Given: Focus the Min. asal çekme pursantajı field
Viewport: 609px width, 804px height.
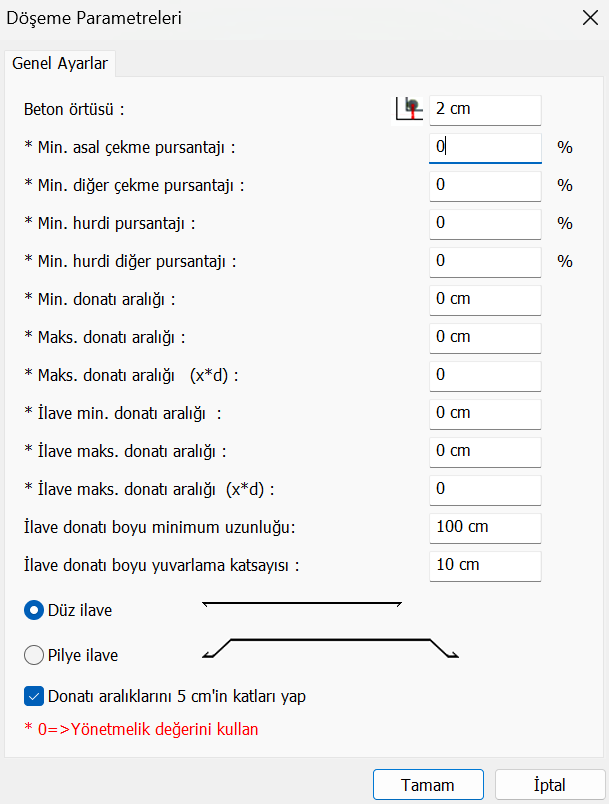Looking at the screenshot, I should click(x=485, y=147).
